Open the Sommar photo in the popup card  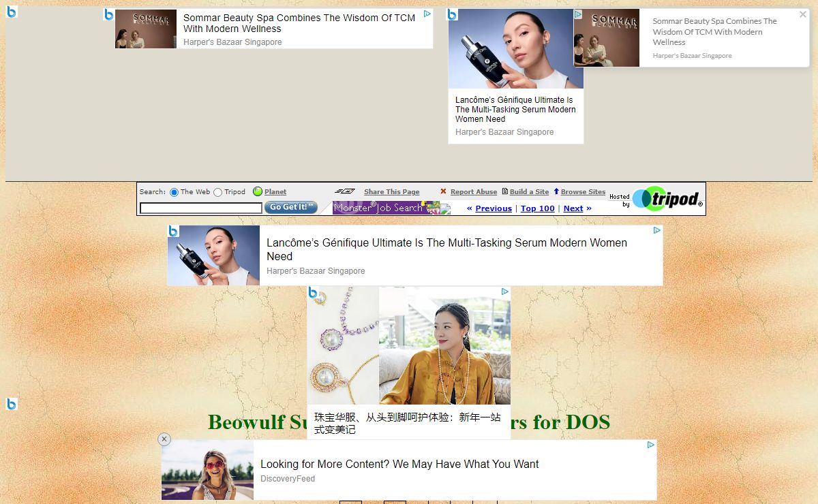coord(607,38)
